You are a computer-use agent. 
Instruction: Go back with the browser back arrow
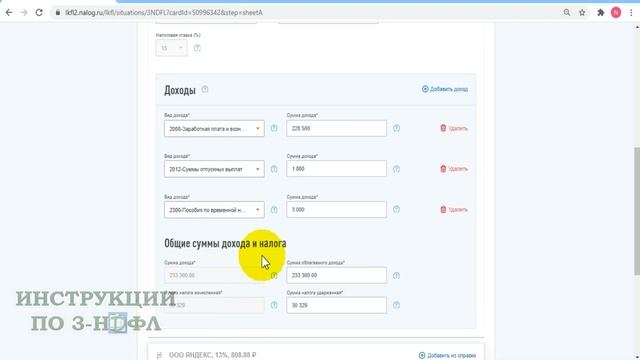(9, 13)
